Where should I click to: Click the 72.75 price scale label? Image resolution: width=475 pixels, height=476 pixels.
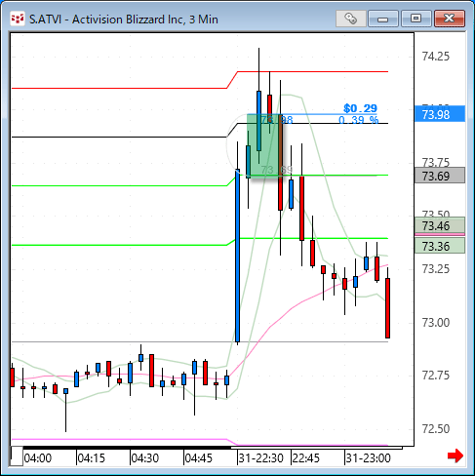tap(436, 376)
